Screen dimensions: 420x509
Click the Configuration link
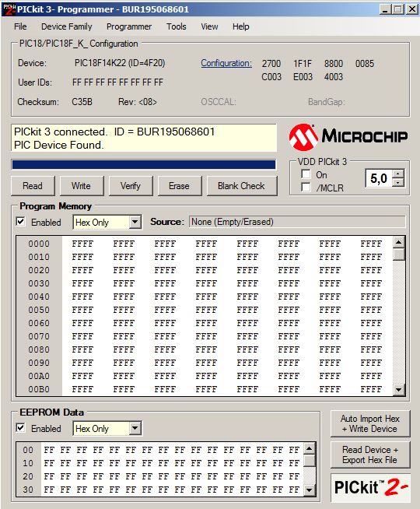pyautogui.click(x=226, y=63)
